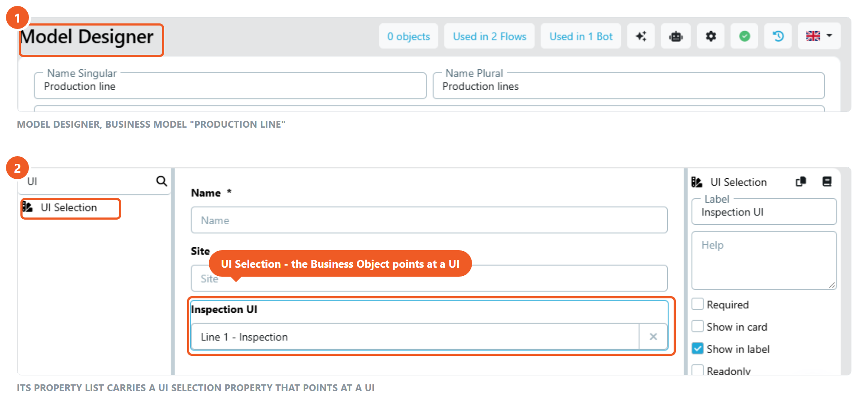Viewport: 868px width, 412px height.
Task: Click the search magnifier icon
Action: coord(162,181)
